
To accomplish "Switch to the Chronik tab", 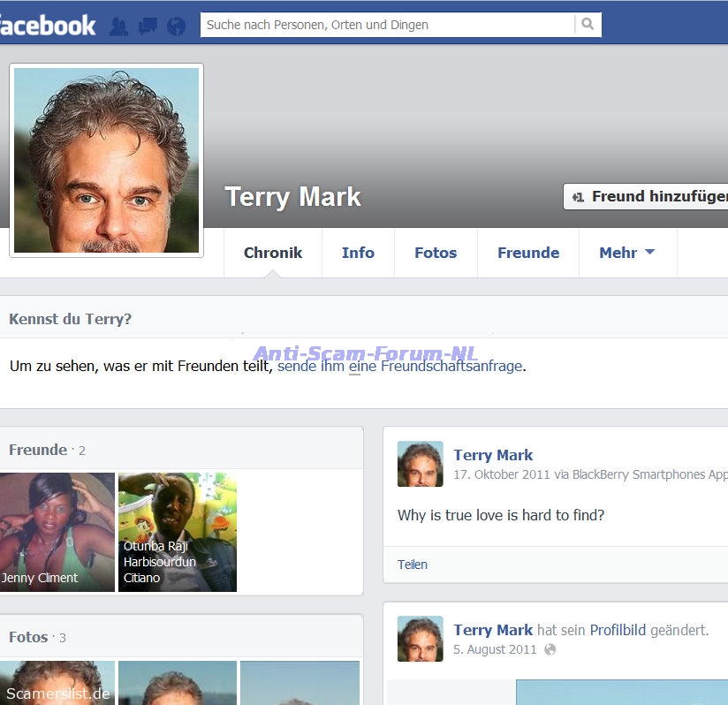I will point(273,253).
